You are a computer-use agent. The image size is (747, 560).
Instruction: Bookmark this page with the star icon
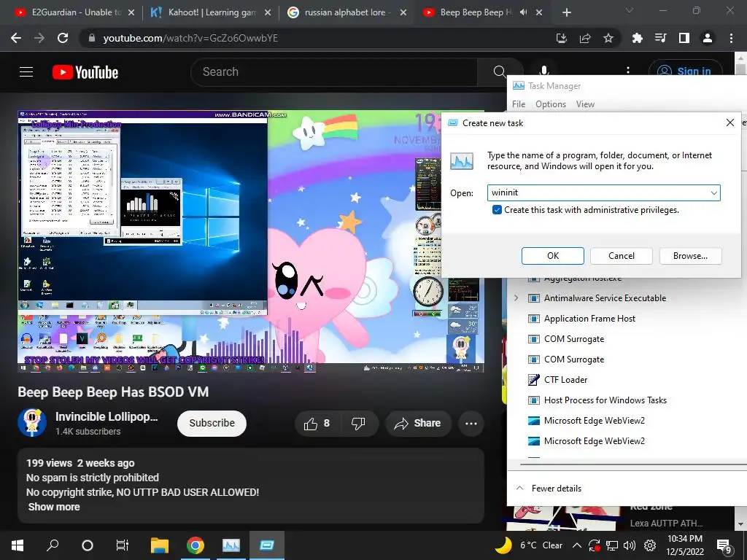click(608, 38)
